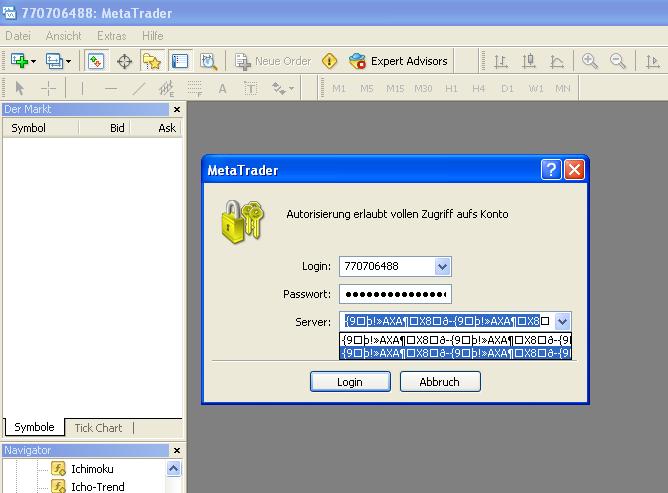Select the cursor arrow tool
This screenshot has width=668, height=493.
pyautogui.click(x=20, y=88)
